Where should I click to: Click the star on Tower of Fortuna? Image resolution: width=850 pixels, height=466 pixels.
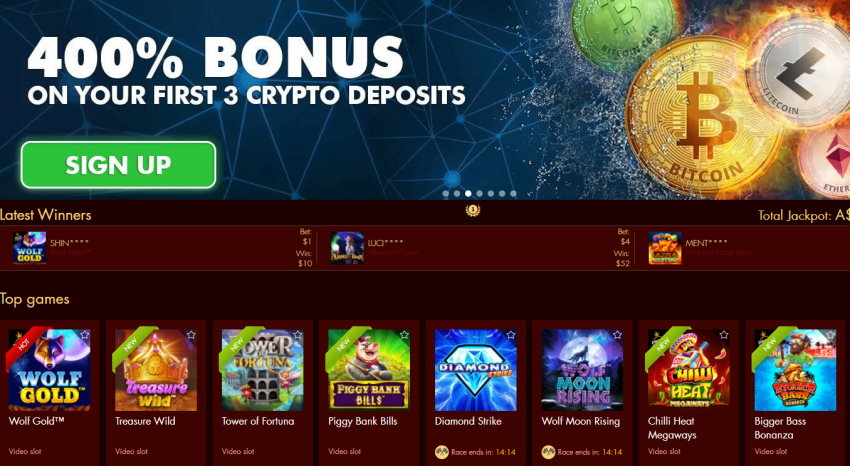click(x=298, y=335)
